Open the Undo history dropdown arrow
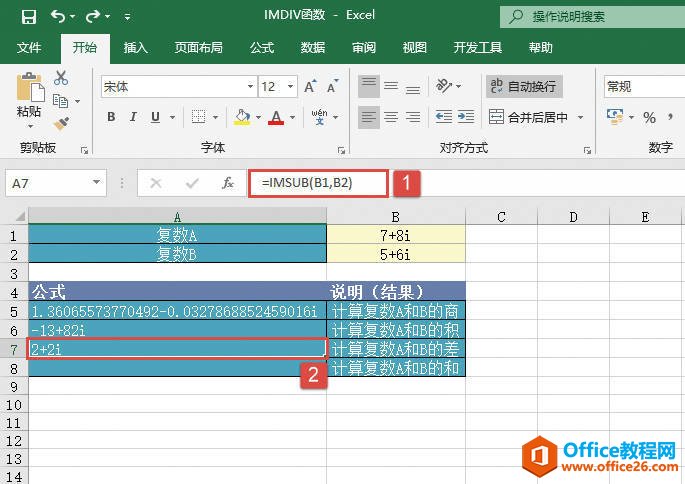685x484 pixels. pos(73,17)
